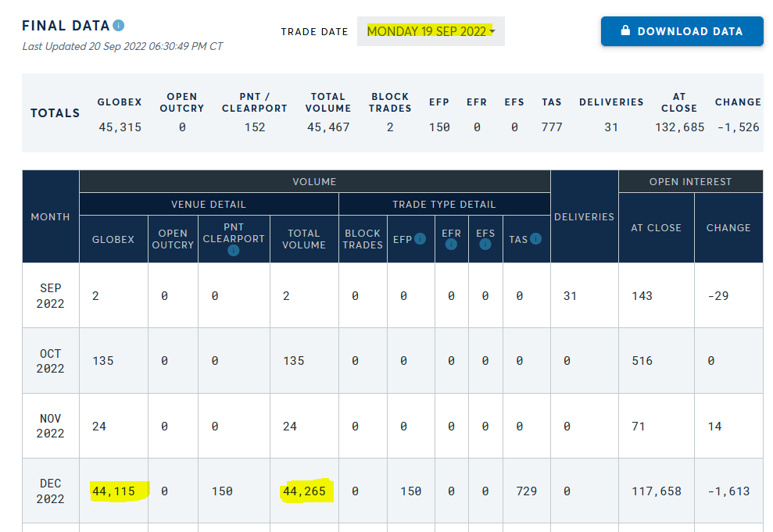Image resolution: width=773 pixels, height=532 pixels.
Task: Click the DEC 2022 TAS value 729
Action: [527, 491]
